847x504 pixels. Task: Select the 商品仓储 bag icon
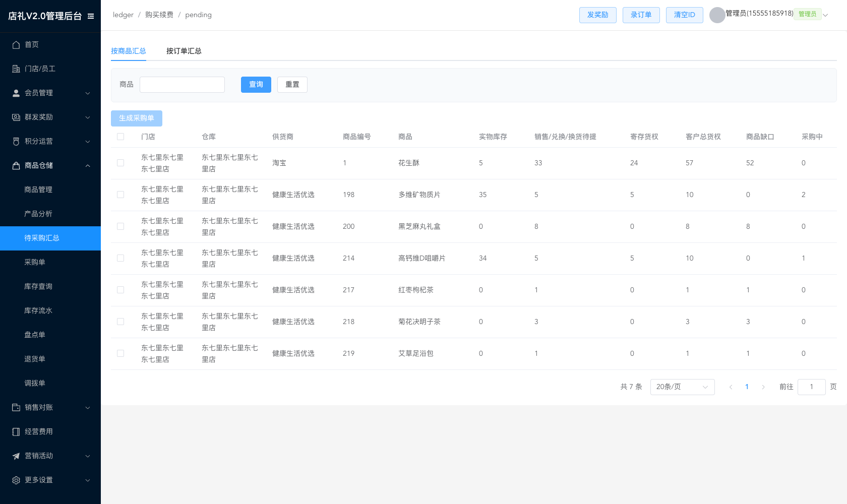click(16, 166)
